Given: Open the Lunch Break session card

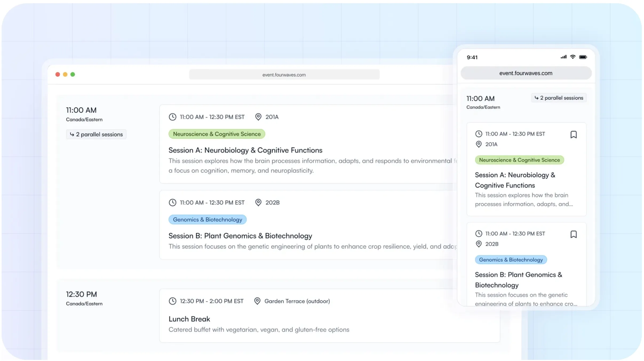Looking at the screenshot, I should coord(329,316).
